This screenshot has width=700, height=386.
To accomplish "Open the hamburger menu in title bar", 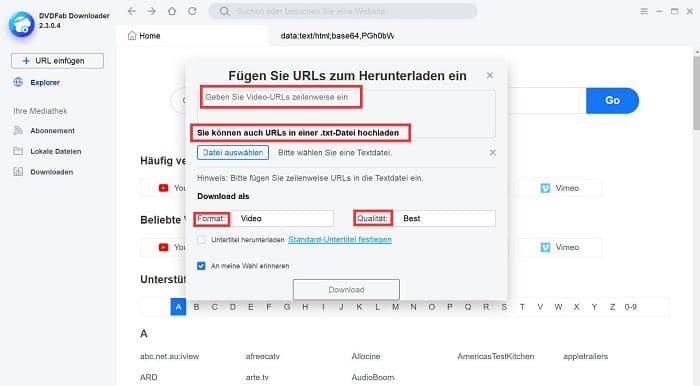I will (x=644, y=11).
